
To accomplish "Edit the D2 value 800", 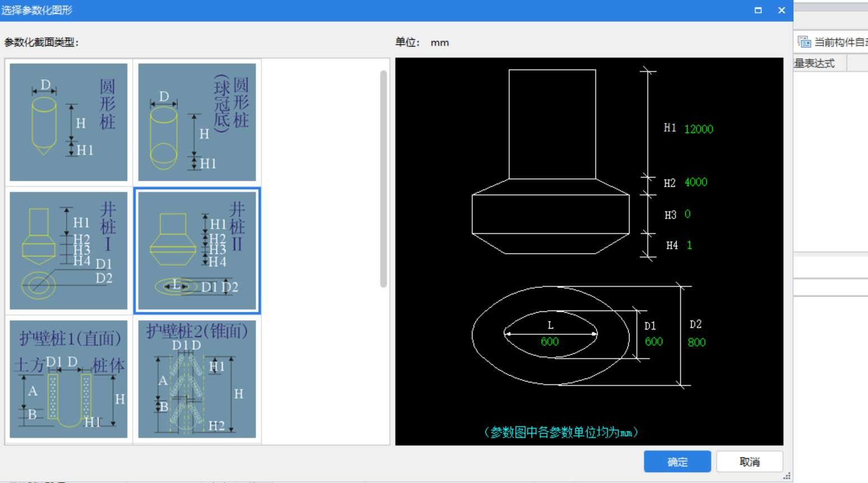I will point(697,343).
